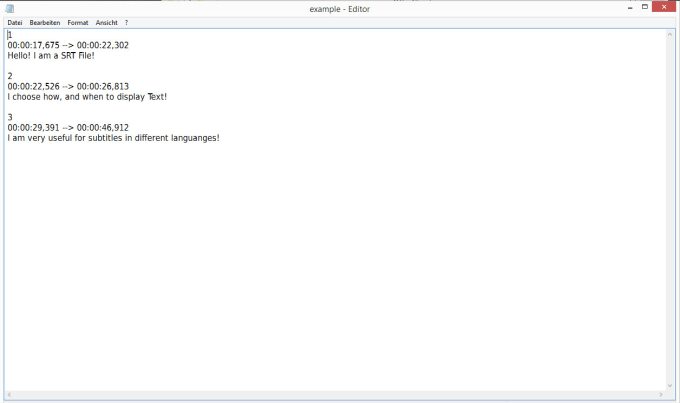Click the horizontal scrollbar left arrow
The height and width of the screenshot is (403, 680).
coord(9,394)
